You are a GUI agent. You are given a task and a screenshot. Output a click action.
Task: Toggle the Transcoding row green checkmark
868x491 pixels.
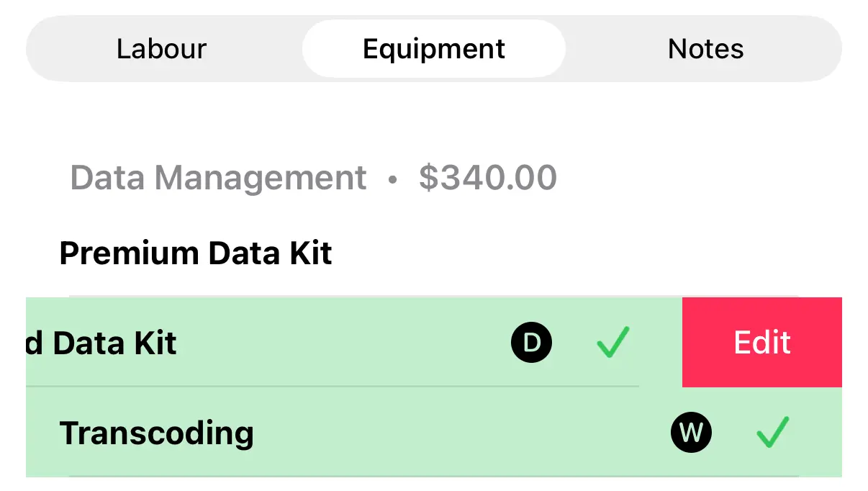pos(773,433)
